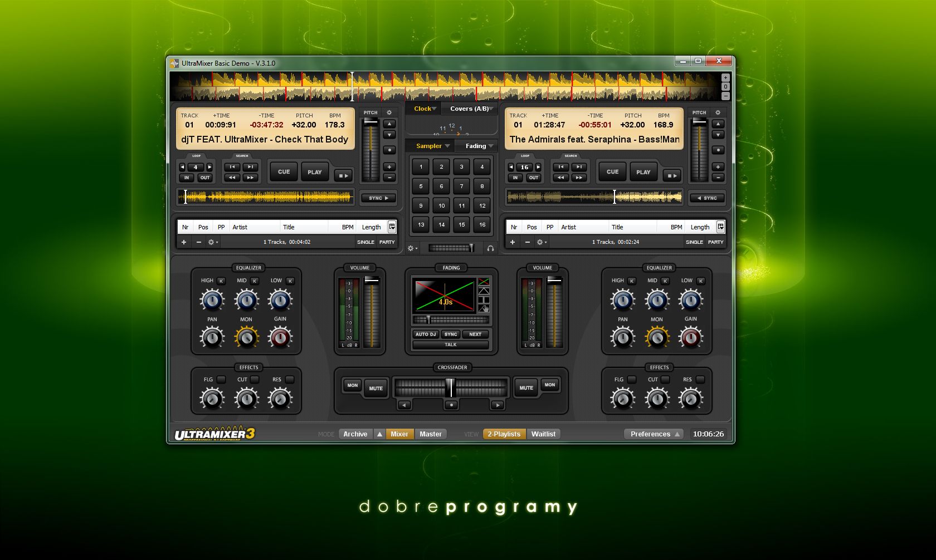The height and width of the screenshot is (560, 936).
Task: Open right playlist column chooser icon
Action: point(720,227)
